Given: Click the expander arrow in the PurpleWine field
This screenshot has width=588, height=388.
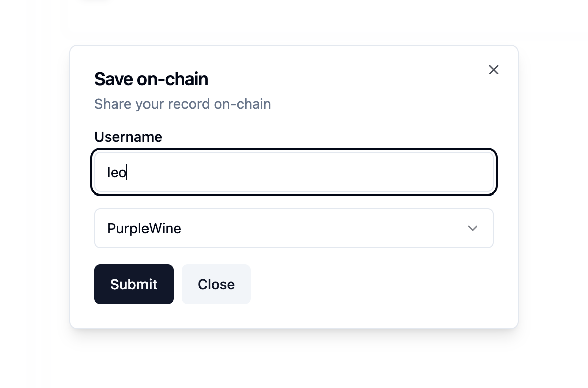Looking at the screenshot, I should [x=472, y=228].
